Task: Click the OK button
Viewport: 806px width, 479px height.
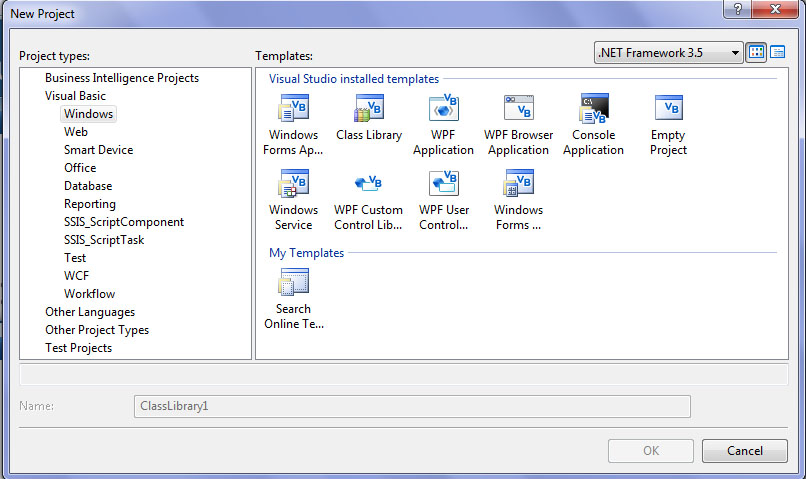Action: [651, 451]
